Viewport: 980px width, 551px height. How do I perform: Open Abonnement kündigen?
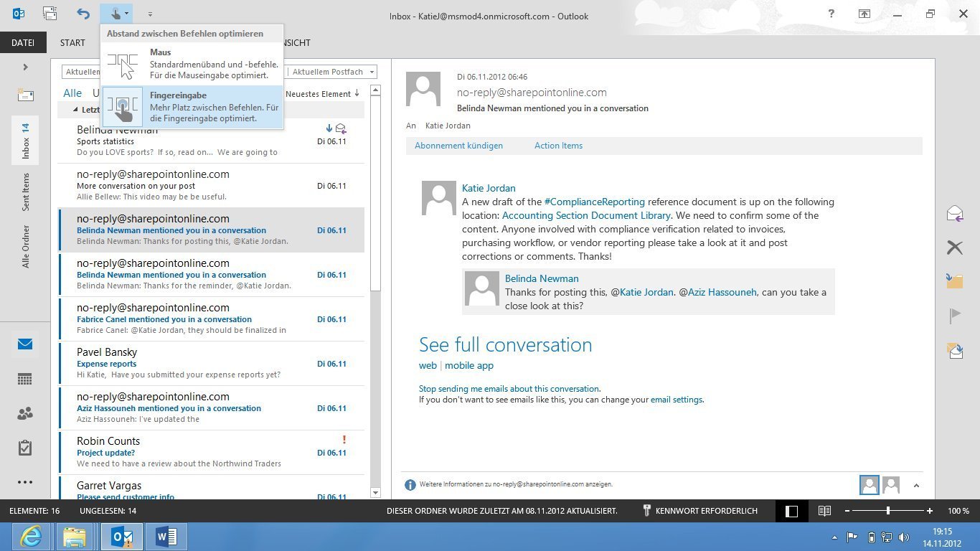click(458, 146)
